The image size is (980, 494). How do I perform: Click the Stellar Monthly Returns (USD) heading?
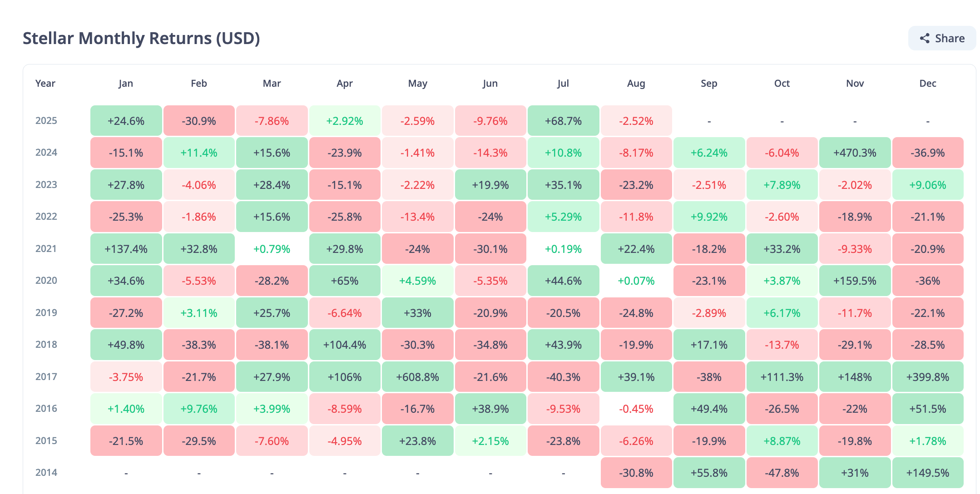click(x=141, y=39)
